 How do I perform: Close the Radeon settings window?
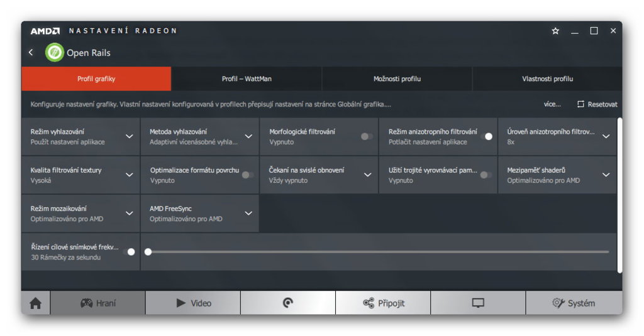(x=613, y=31)
